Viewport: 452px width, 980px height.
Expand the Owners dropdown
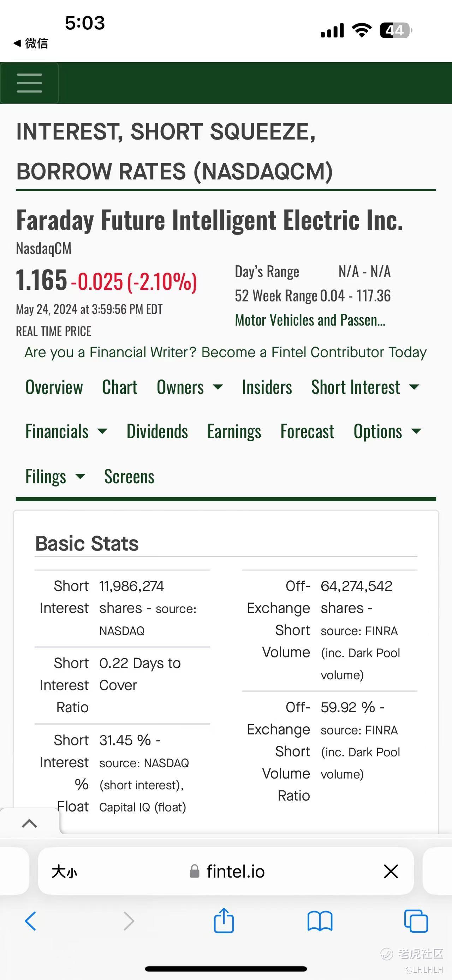[x=189, y=387]
